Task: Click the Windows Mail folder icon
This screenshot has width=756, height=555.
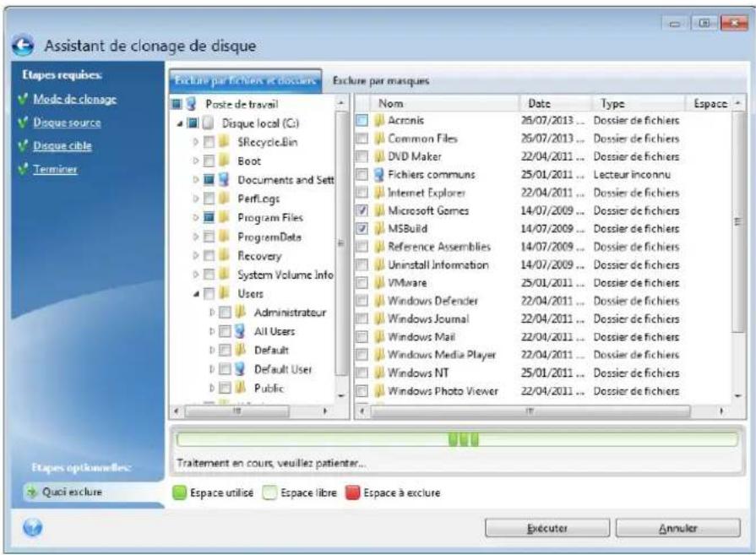Action: [379, 336]
